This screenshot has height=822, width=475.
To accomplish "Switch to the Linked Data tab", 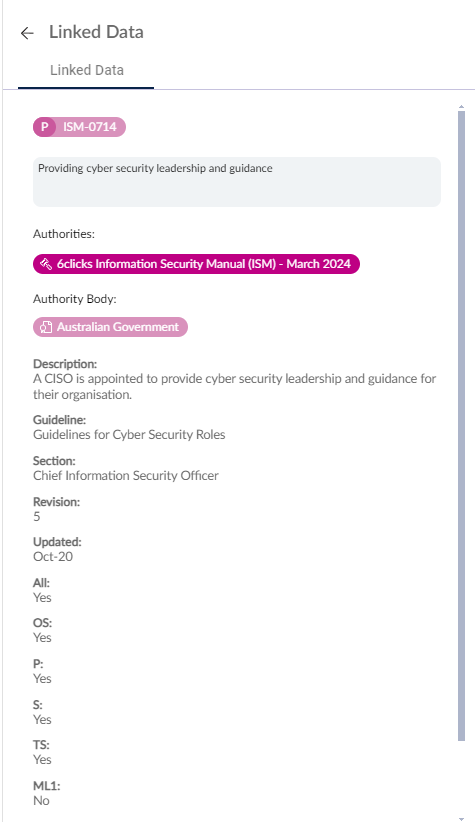I will 87,70.
